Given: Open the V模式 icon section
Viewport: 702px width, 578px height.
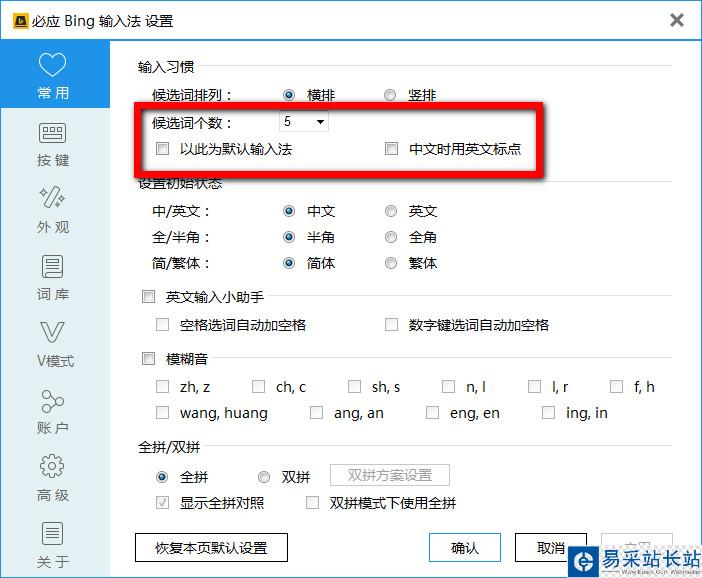Looking at the screenshot, I should 53,344.
